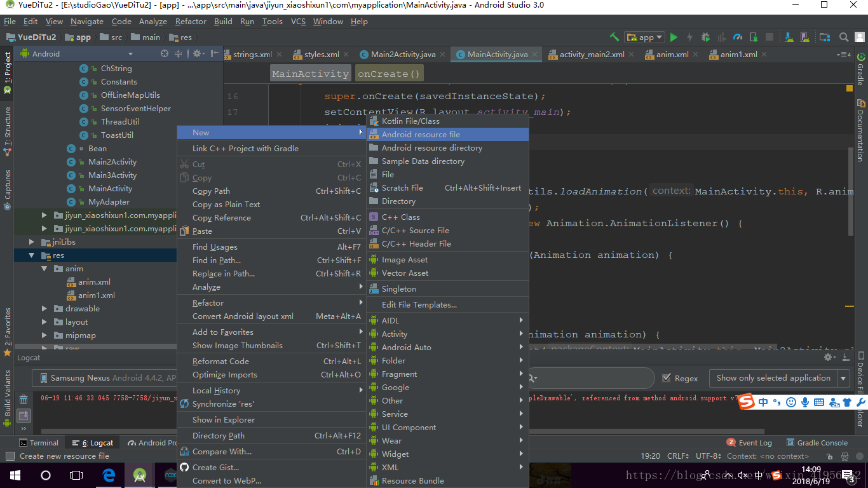Screen dimensions: 868x488
Task: Open the Terminal tool window
Action: [38, 443]
